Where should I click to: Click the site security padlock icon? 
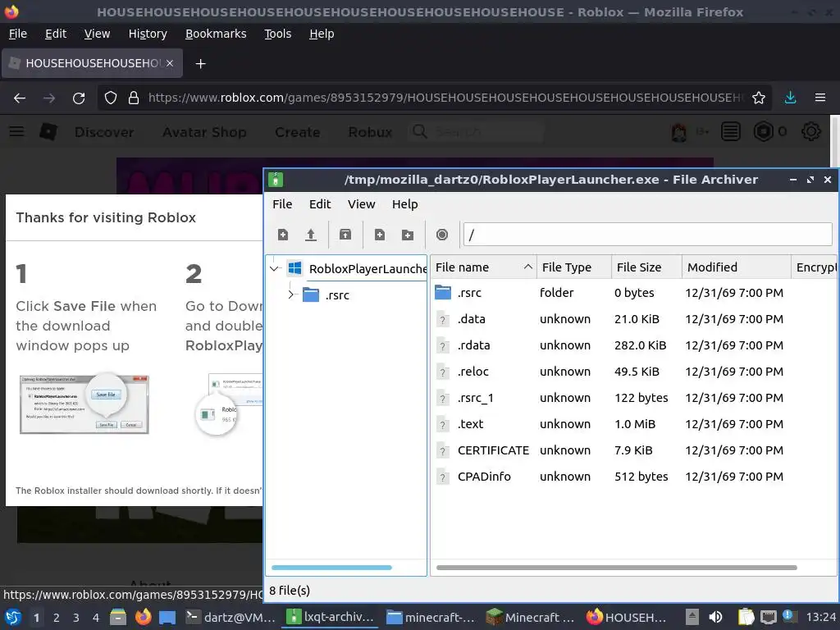pyautogui.click(x=134, y=98)
